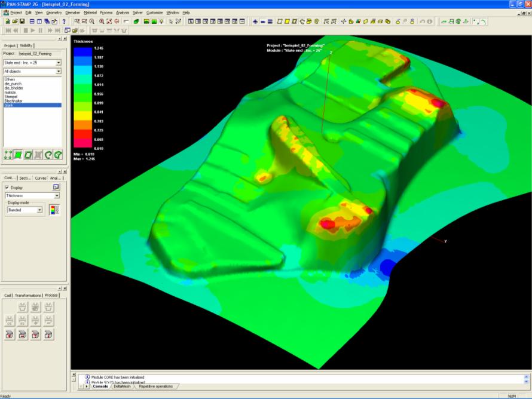Open the Analysis menu

122,12
